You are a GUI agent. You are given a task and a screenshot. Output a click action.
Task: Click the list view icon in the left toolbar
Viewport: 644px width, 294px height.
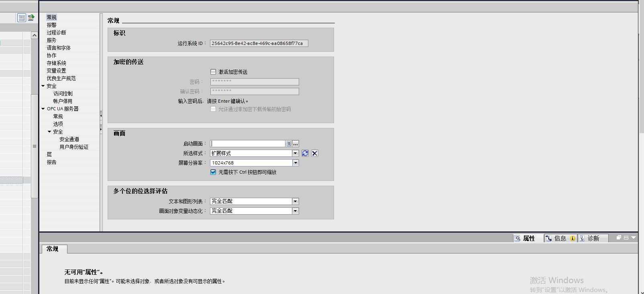pos(22,17)
